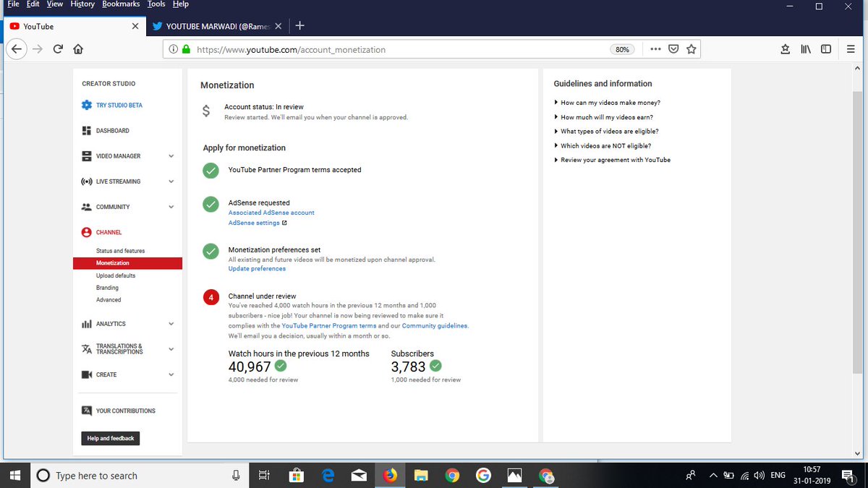Click the Windows Start button

16,475
